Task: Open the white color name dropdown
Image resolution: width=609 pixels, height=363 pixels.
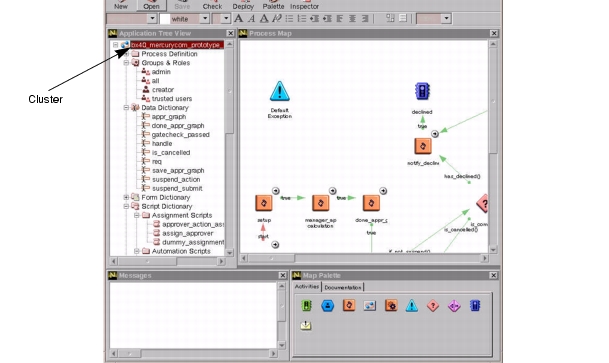Action: click(205, 19)
